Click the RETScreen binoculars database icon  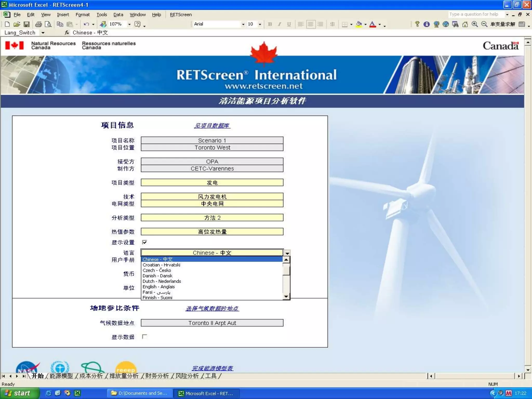pos(455,24)
